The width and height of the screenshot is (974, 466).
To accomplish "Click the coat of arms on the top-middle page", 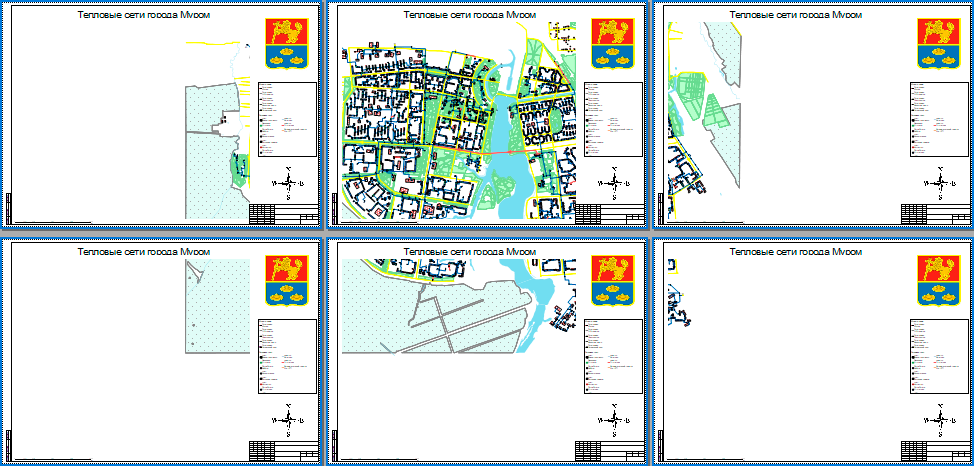I will tap(610, 43).
